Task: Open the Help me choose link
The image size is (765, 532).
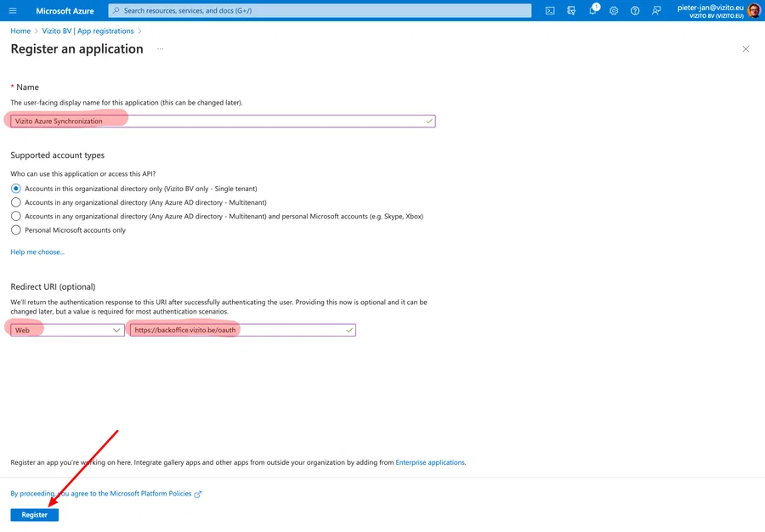Action: coord(37,252)
